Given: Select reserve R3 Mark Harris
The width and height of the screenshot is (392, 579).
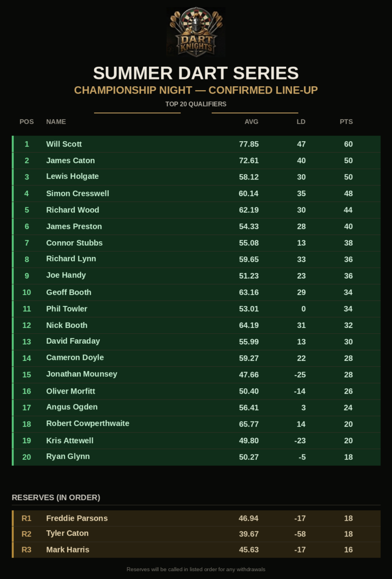Looking at the screenshot, I should 196,550.
